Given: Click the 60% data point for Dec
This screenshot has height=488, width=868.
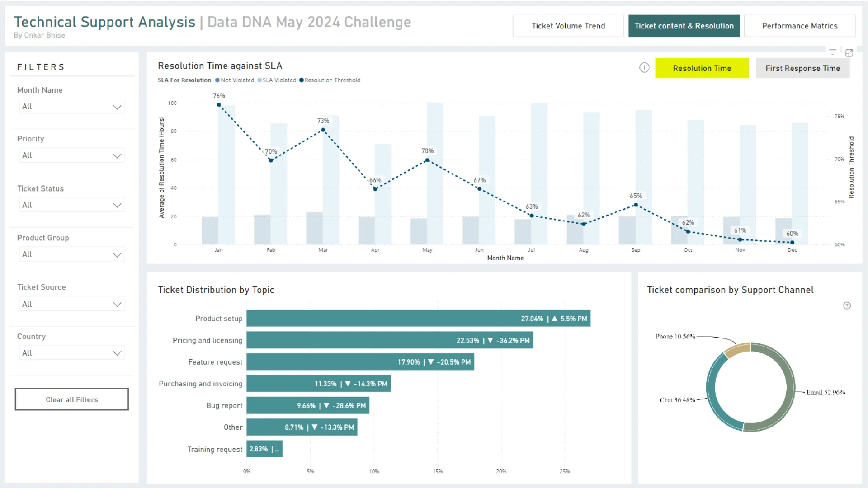Looking at the screenshot, I should [792, 242].
